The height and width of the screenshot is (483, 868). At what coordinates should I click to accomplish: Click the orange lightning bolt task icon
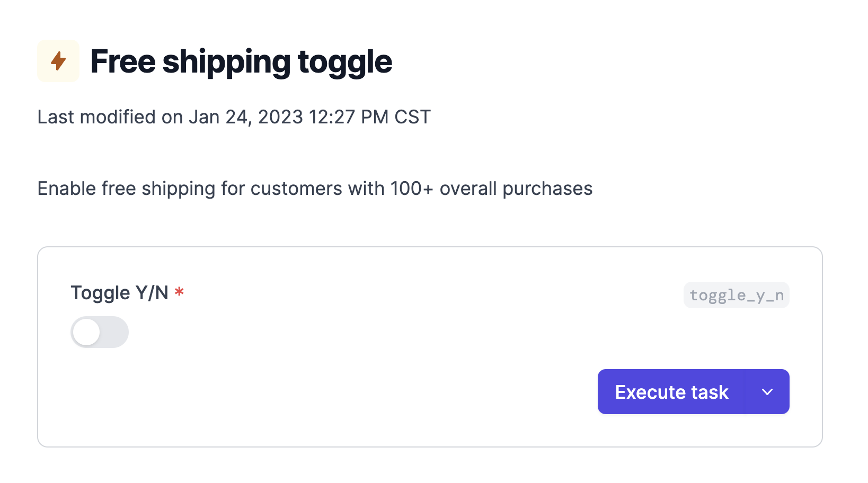pyautogui.click(x=58, y=61)
